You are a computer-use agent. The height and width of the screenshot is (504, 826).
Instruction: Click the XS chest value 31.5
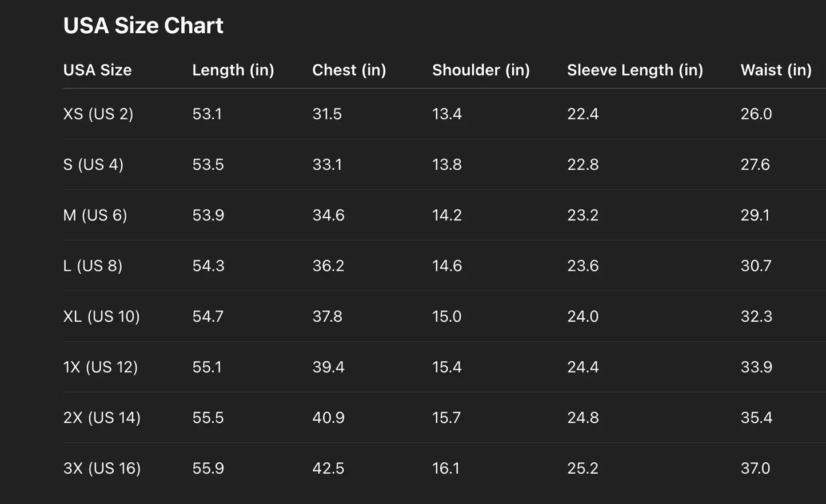[327, 114]
